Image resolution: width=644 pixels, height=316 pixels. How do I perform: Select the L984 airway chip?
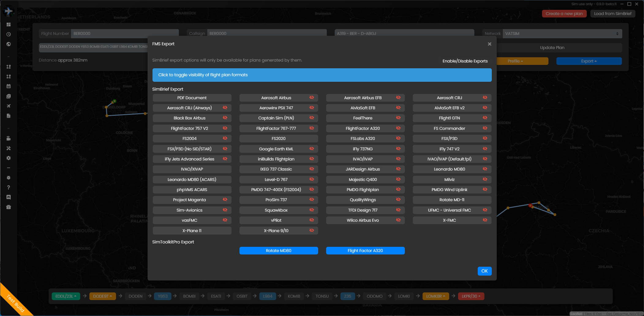(268, 296)
